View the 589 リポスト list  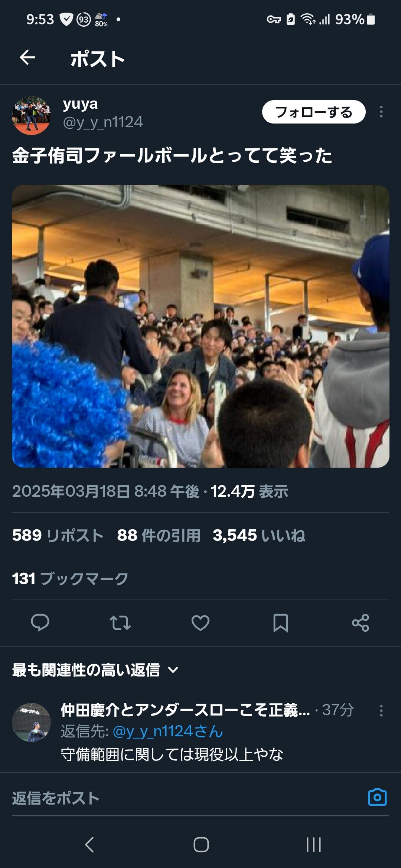tap(58, 535)
